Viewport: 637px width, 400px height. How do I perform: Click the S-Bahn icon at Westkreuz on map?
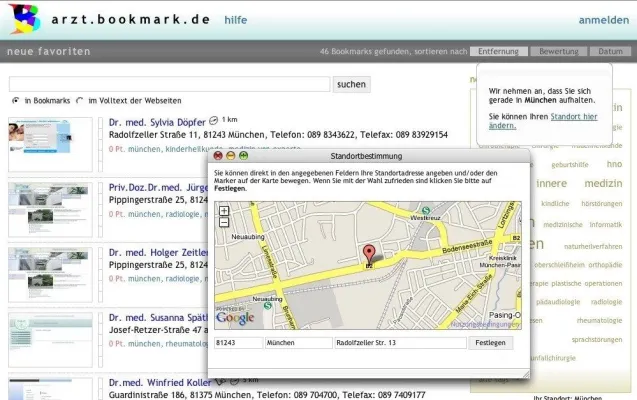point(426,210)
